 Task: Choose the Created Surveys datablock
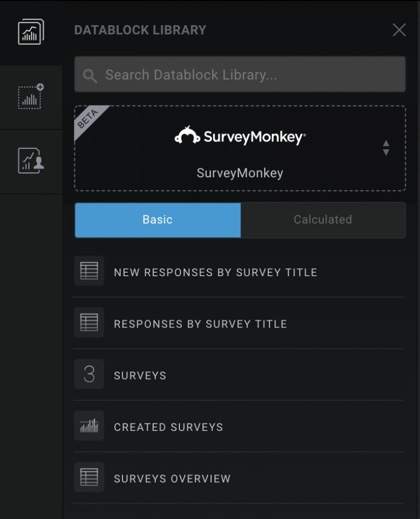[x=168, y=427]
